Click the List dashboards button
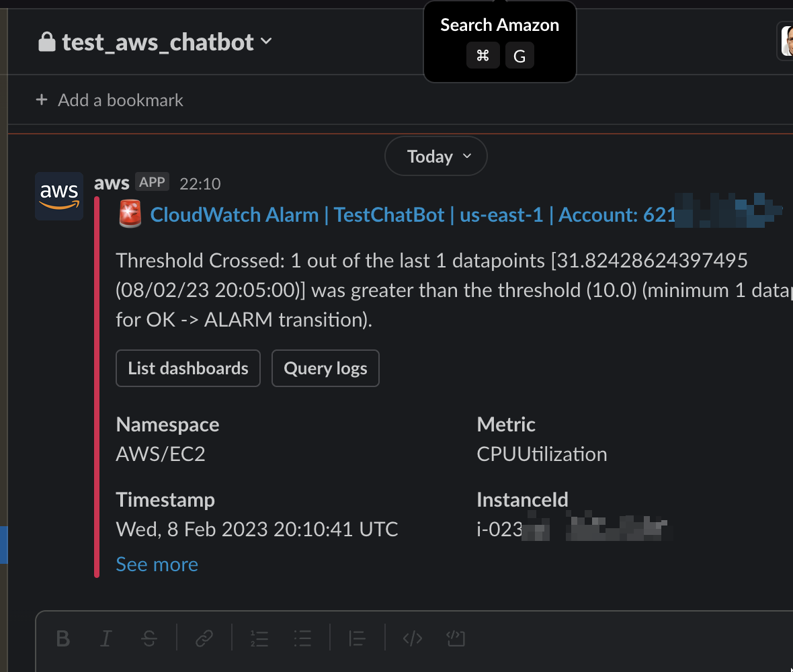This screenshot has width=793, height=672. [x=188, y=368]
